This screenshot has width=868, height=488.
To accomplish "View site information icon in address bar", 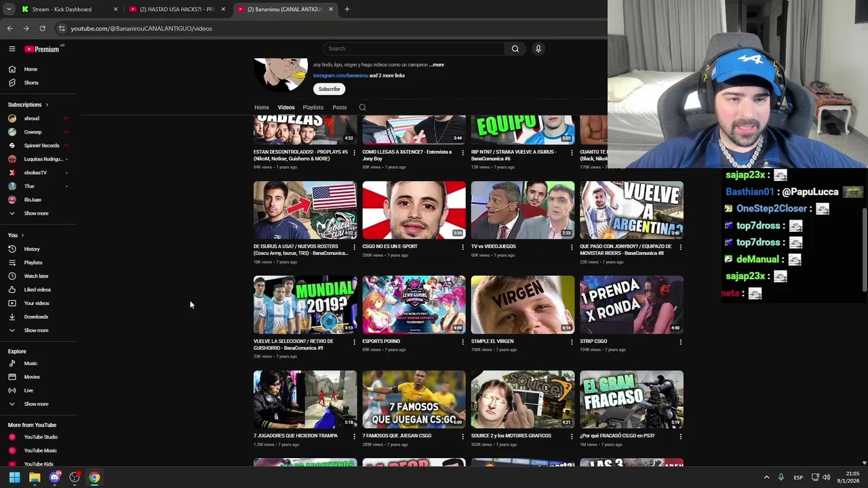I will point(61,28).
